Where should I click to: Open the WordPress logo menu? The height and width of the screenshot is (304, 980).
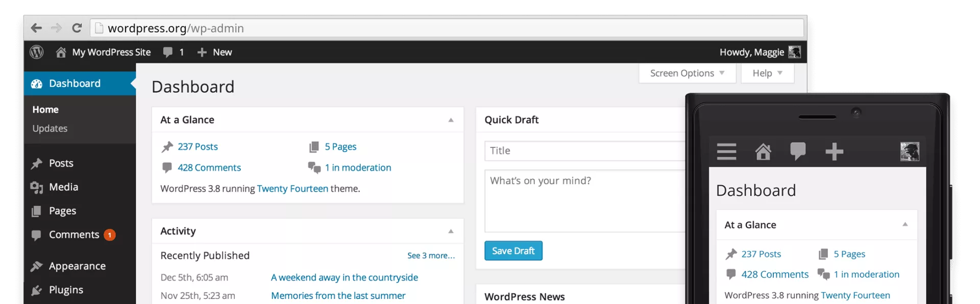[x=37, y=52]
